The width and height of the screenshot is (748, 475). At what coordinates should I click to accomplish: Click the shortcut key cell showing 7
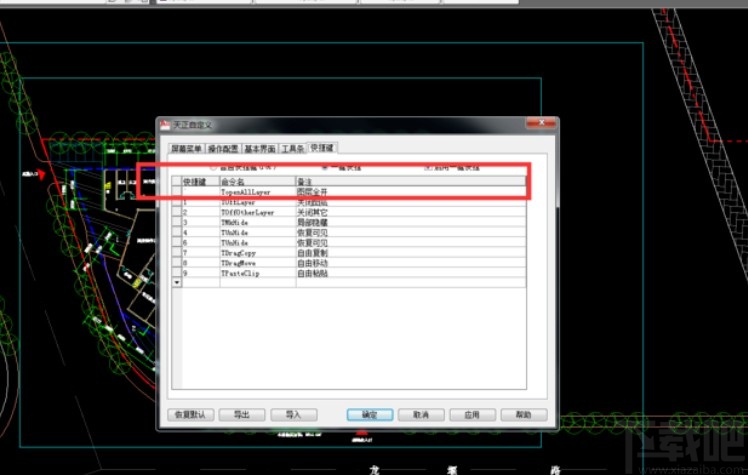pyautogui.click(x=200, y=253)
